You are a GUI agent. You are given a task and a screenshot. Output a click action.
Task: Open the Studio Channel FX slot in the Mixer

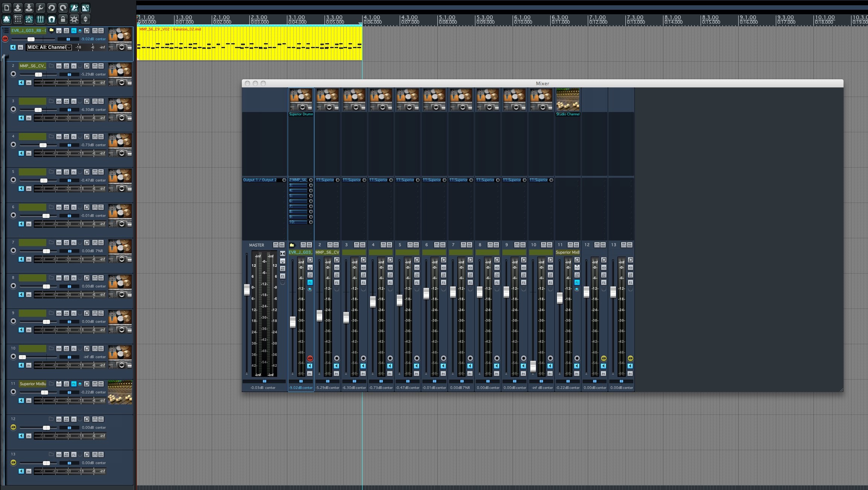click(568, 114)
